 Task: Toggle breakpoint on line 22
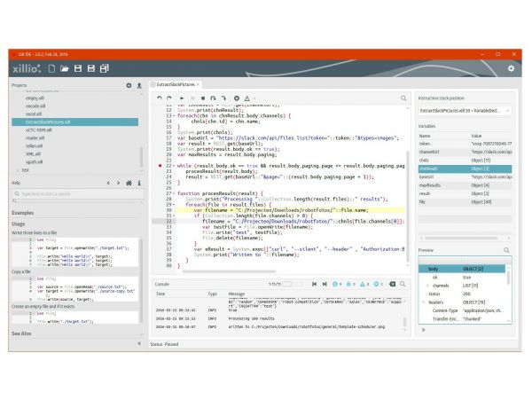coord(160,166)
